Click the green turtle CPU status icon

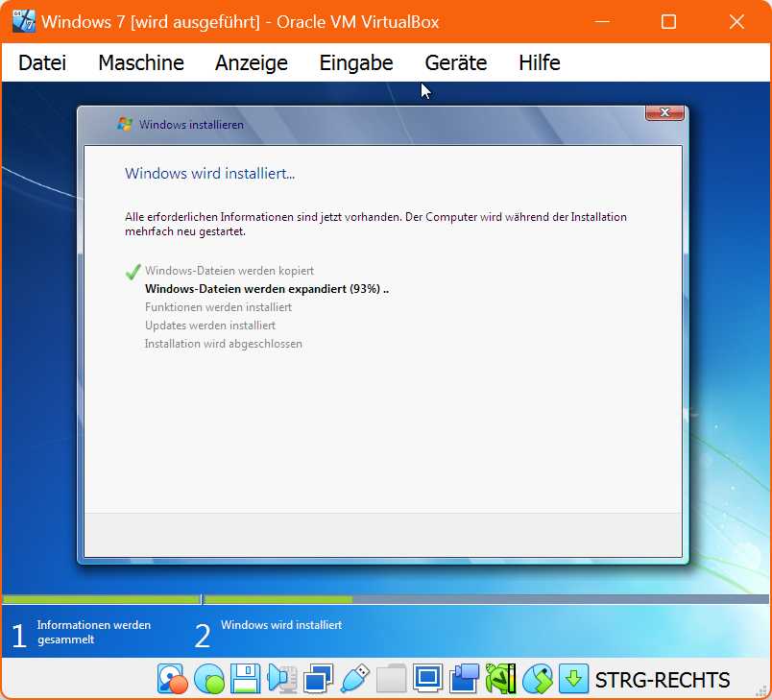500,679
